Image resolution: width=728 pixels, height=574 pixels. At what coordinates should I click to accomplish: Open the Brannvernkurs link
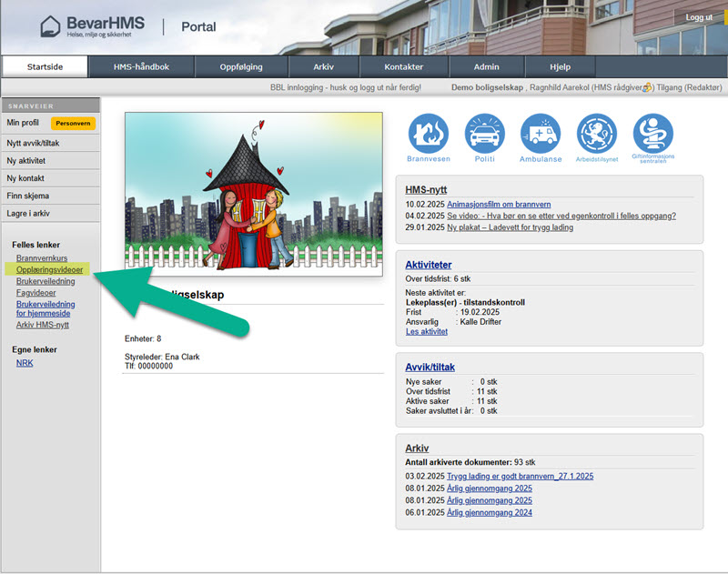(x=42, y=259)
